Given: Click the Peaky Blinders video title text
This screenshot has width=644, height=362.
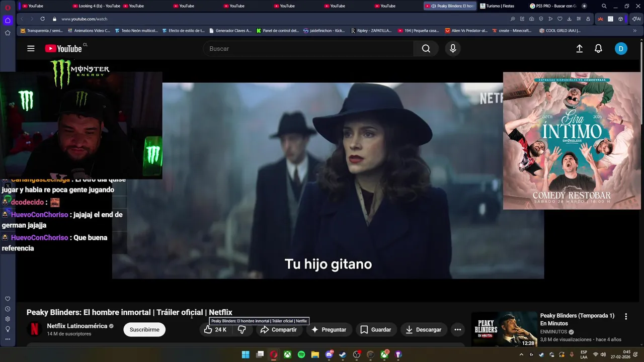Looking at the screenshot, I should (x=129, y=312).
